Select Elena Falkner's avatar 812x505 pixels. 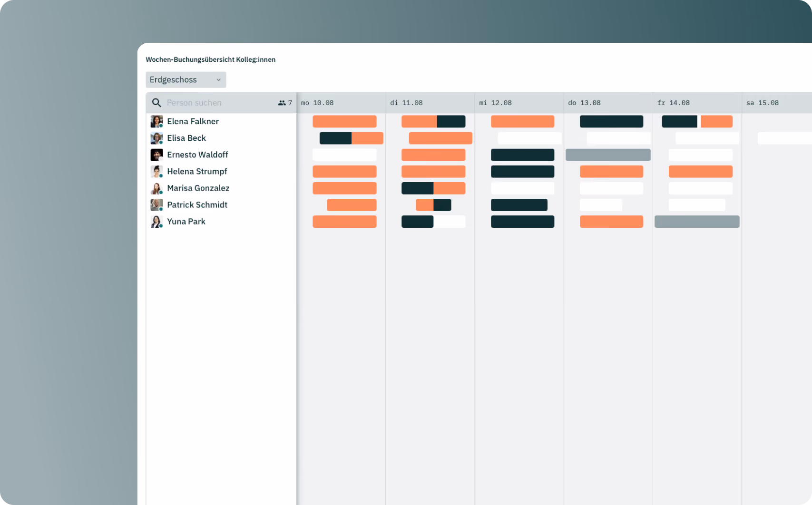coord(157,121)
